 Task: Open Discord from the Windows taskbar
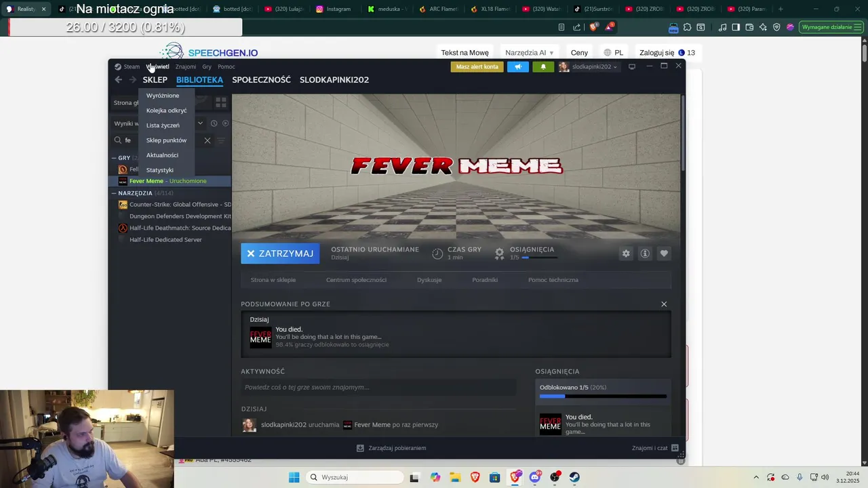tap(535, 477)
